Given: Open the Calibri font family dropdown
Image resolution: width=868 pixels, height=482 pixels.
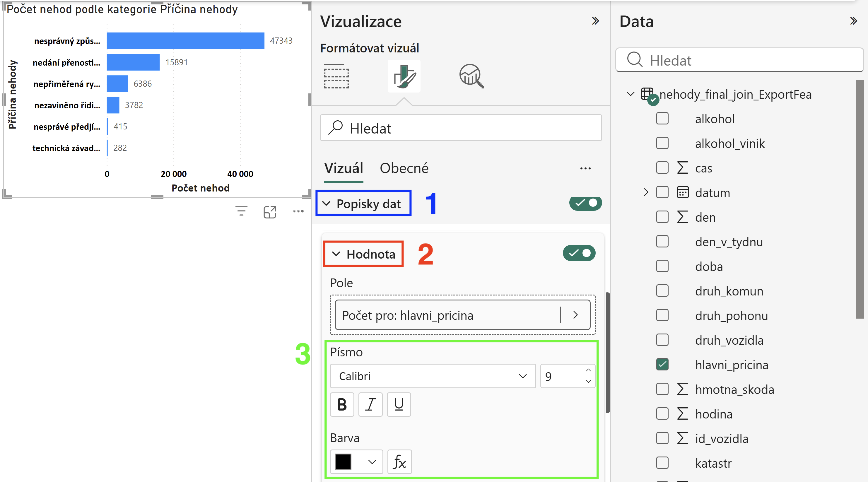Looking at the screenshot, I should point(433,376).
